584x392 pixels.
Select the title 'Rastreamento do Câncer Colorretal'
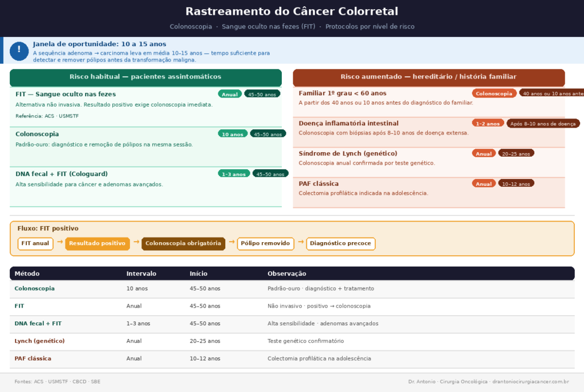(291, 11)
